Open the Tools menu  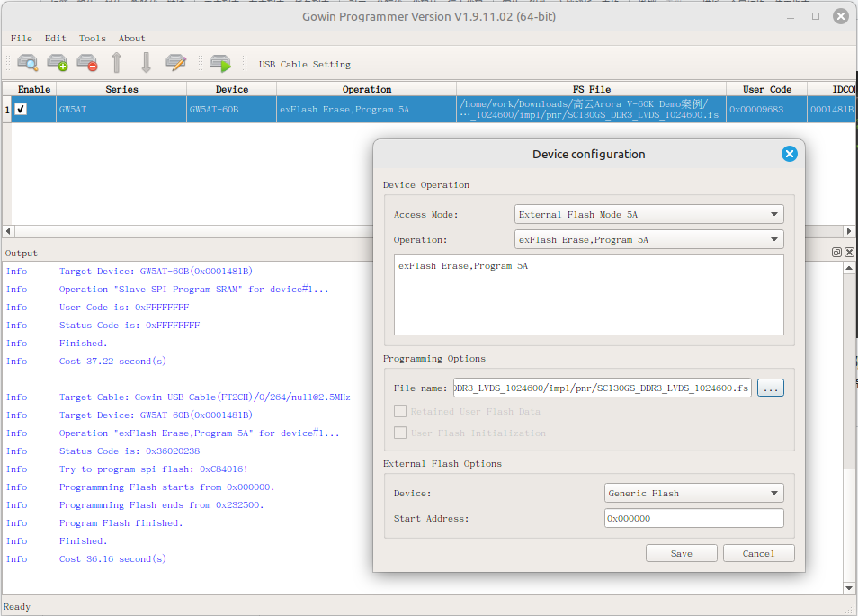(93, 39)
